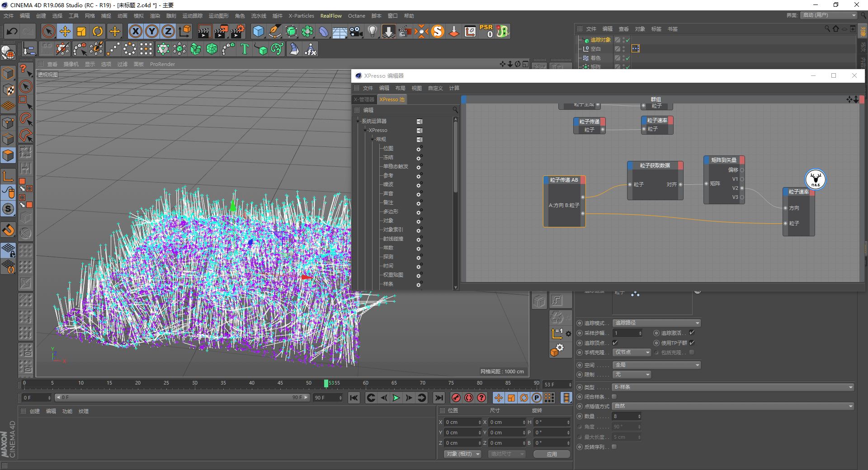Toggle the 追踪顶点 checkbox off
The height and width of the screenshot is (470, 868).
pos(615,343)
